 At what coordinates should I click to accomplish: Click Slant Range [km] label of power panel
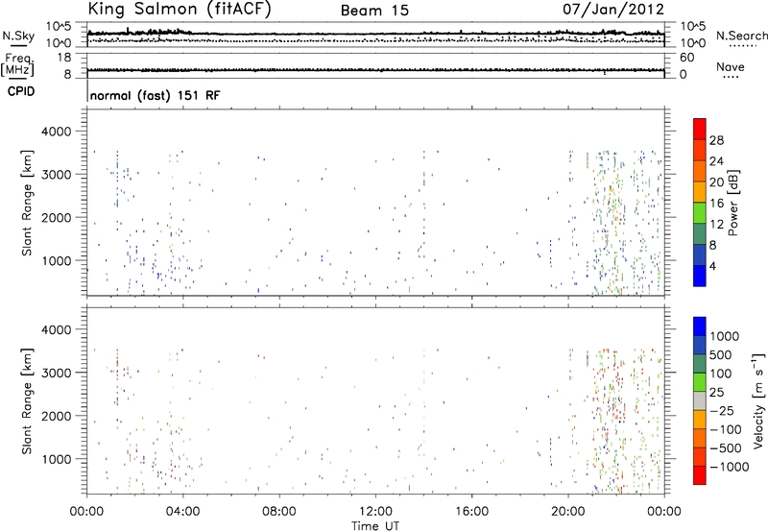coord(27,203)
